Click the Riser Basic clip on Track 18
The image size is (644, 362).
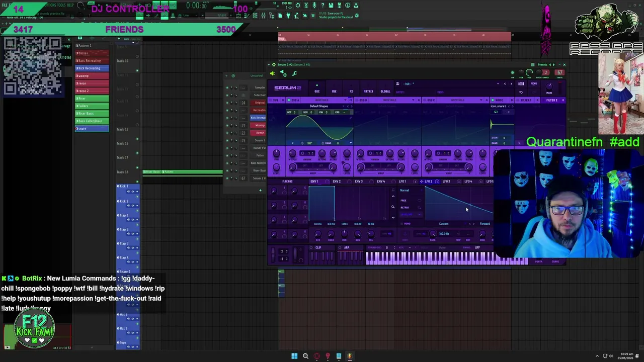point(152,172)
